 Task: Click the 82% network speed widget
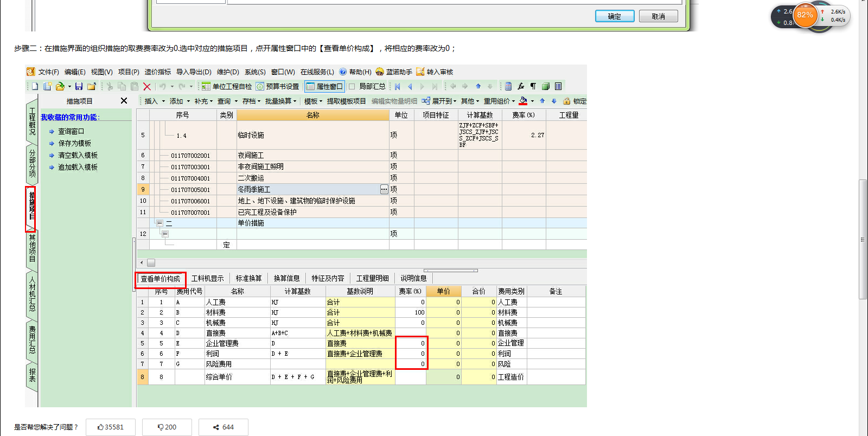805,15
